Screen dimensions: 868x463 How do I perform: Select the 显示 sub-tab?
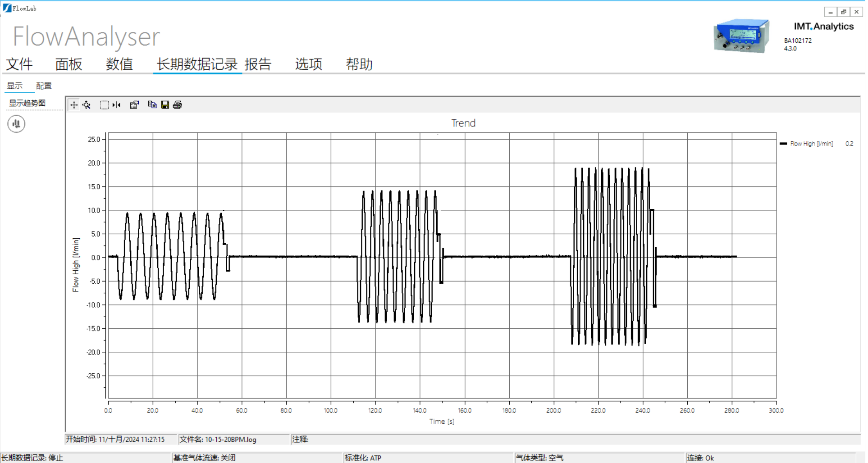coord(14,86)
